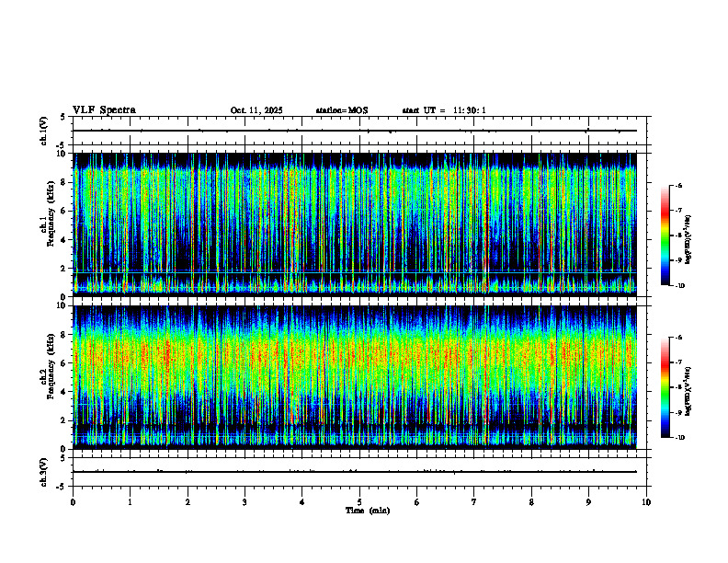This screenshot has width=728, height=563.
Task: Click the "-5" tick on the ch.3(V) axis
Action: pyautogui.click(x=61, y=487)
